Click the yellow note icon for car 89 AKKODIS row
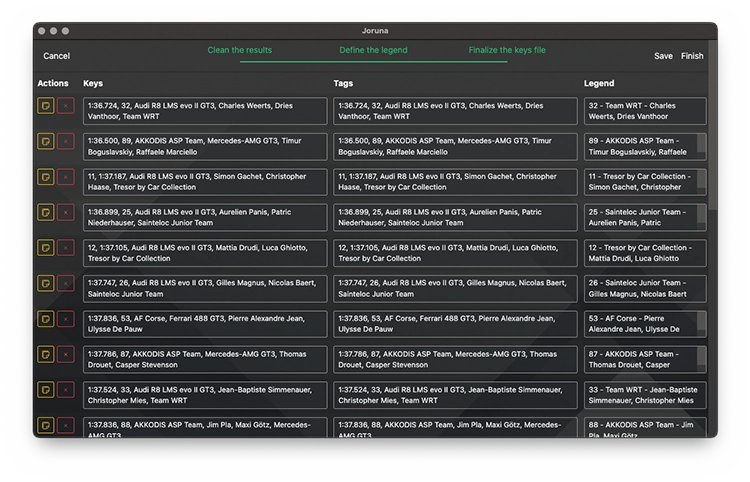Image resolution: width=750 pixels, height=482 pixels. click(x=46, y=141)
